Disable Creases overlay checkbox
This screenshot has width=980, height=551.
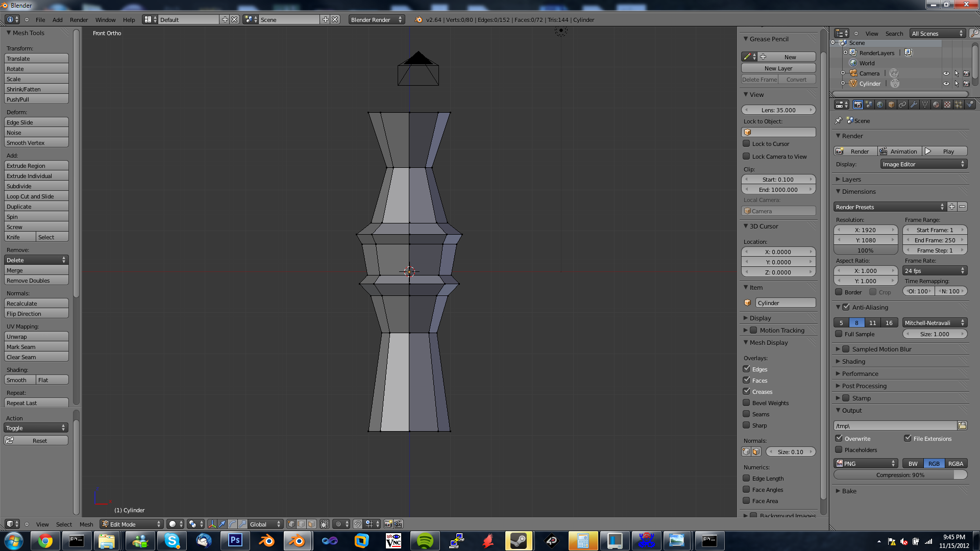coord(746,391)
